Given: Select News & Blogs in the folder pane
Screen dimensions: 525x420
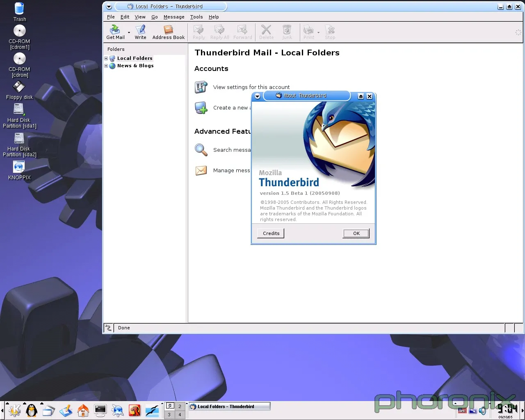Looking at the screenshot, I should pyautogui.click(x=135, y=66).
